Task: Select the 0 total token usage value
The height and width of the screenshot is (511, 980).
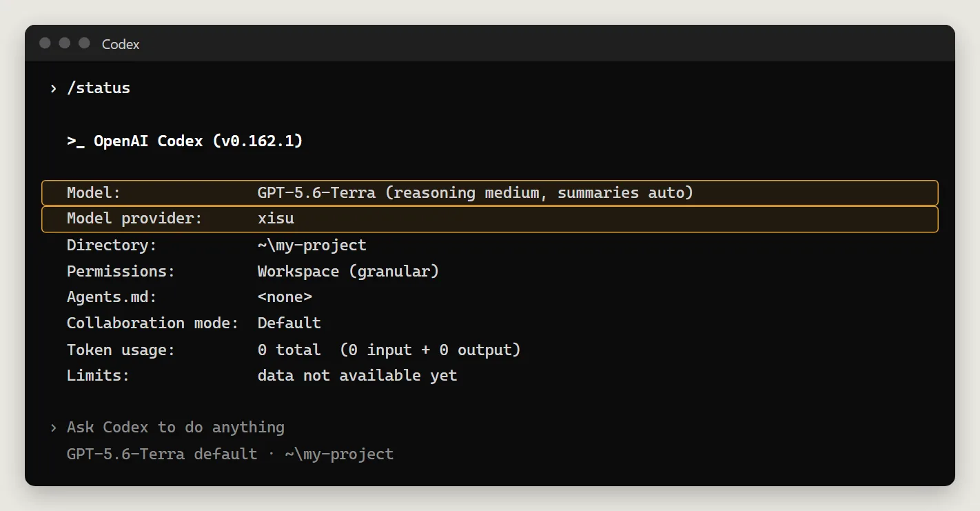Action: pos(389,350)
